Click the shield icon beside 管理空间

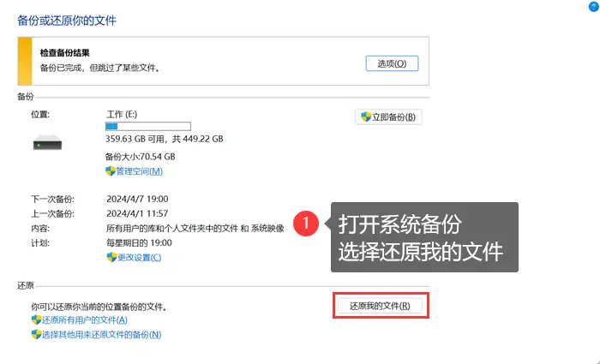pyautogui.click(x=111, y=171)
